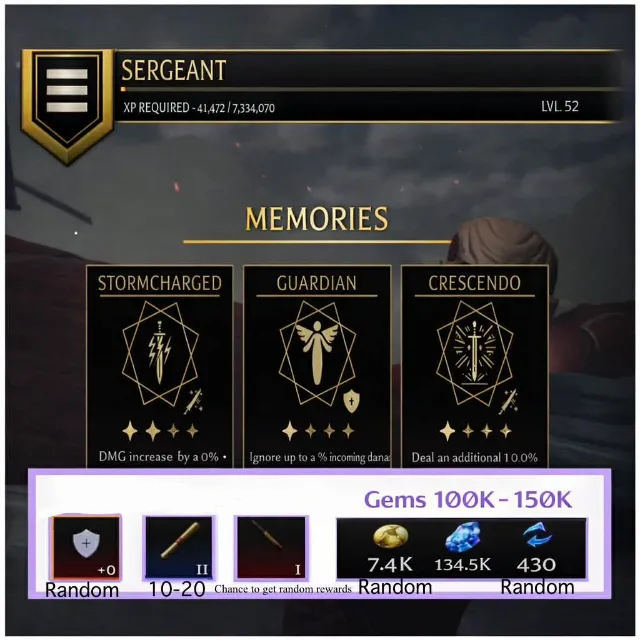Click the gold coin currency icon

click(391, 537)
